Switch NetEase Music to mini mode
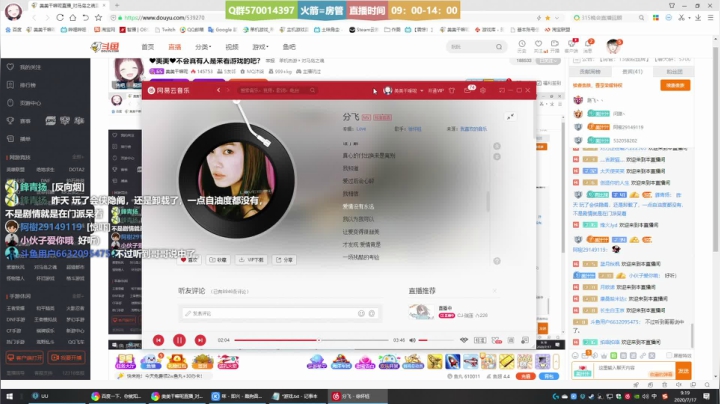720x404 pixels. tap(501, 90)
